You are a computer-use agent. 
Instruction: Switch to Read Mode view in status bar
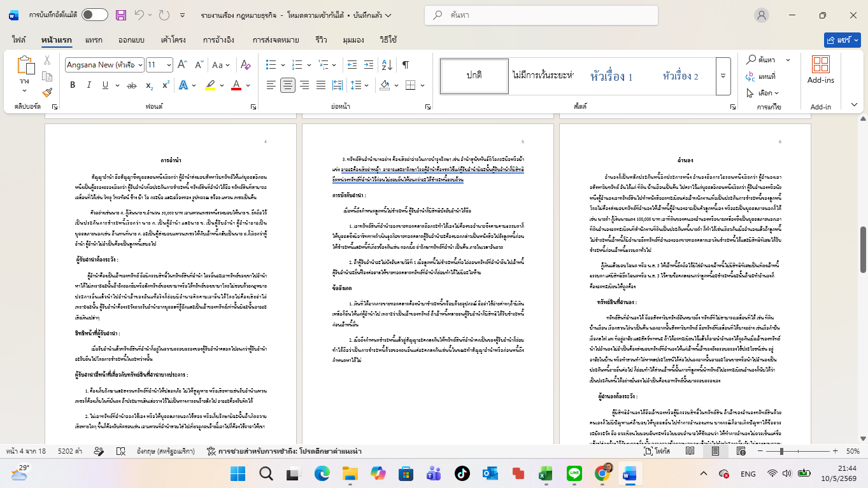tap(690, 451)
